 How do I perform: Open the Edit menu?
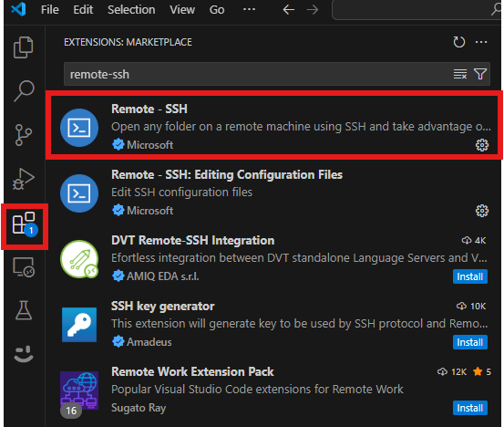coord(83,10)
